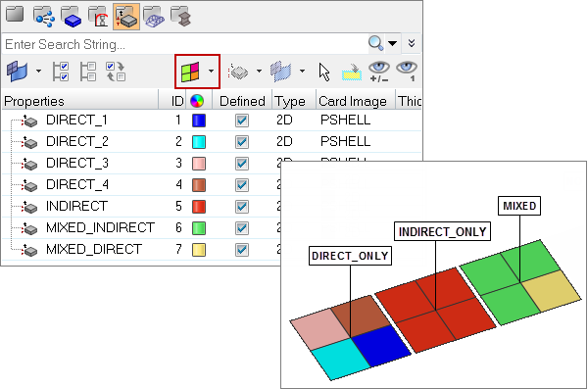Viewport: 588px width, 389px height.
Task: Click the eye isolate only icon
Action: pos(407,72)
